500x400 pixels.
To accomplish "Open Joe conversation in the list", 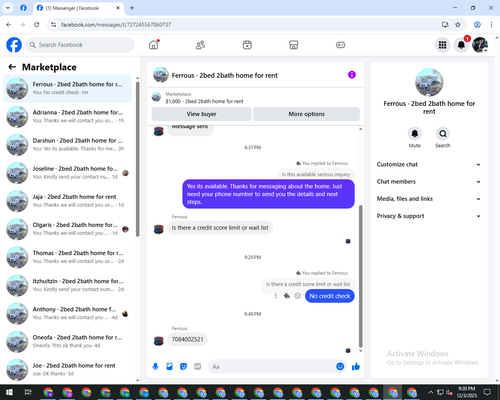I will (67, 370).
